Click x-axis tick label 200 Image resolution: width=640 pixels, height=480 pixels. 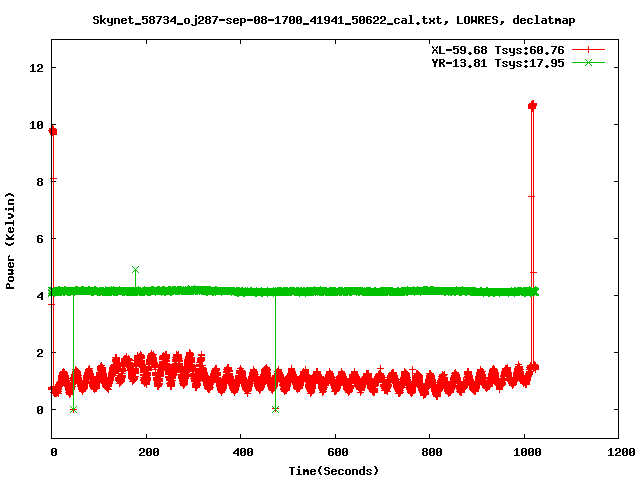(x=148, y=452)
